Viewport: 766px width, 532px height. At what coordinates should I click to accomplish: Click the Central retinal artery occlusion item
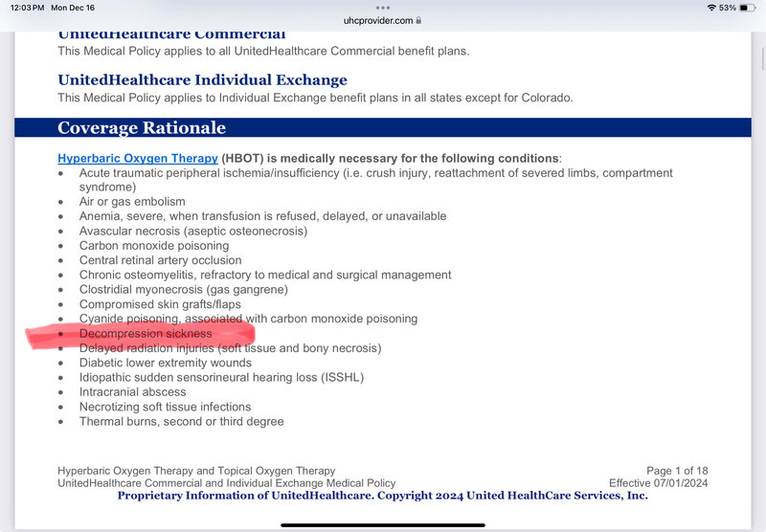160,260
